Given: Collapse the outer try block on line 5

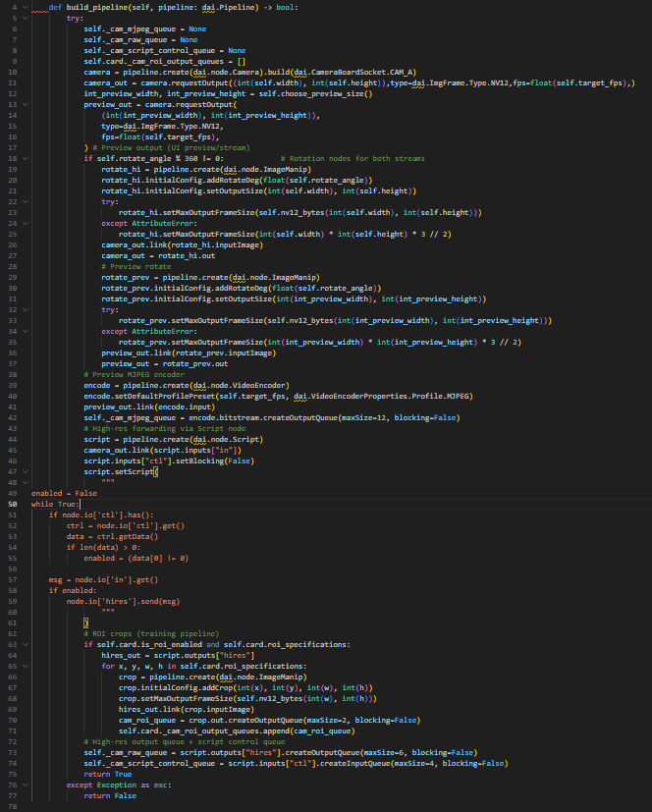Looking at the screenshot, I should tap(25, 18).
